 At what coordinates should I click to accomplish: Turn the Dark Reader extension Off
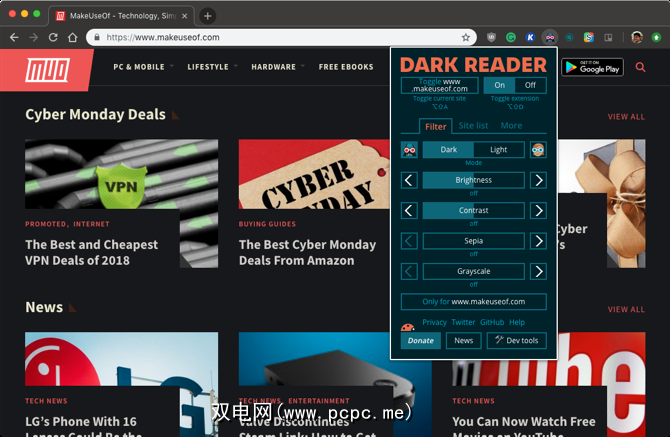click(x=530, y=85)
